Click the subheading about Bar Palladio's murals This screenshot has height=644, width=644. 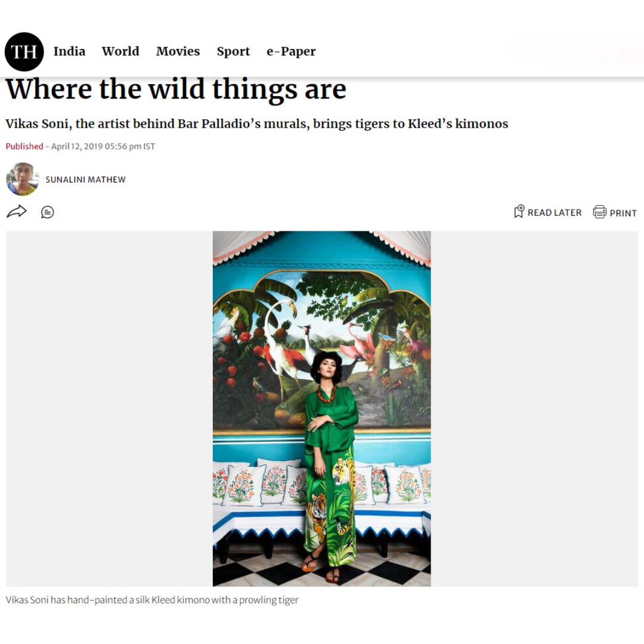click(256, 124)
